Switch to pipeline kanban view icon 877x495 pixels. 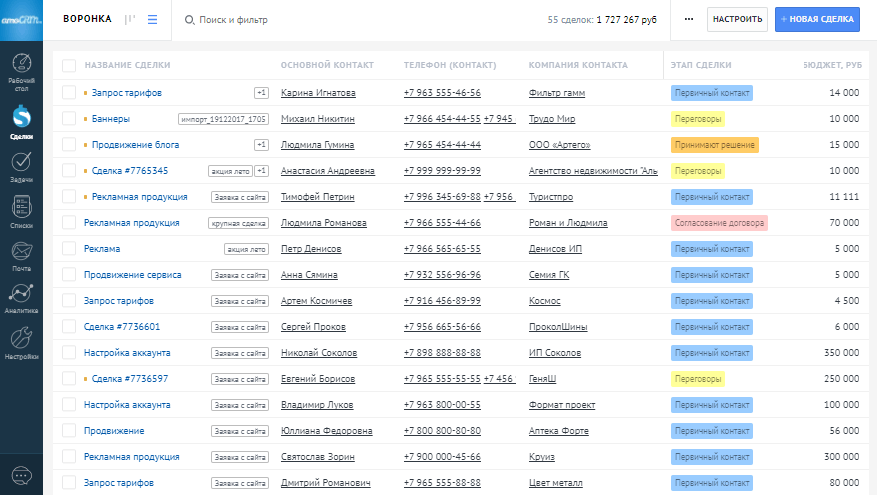(130, 19)
